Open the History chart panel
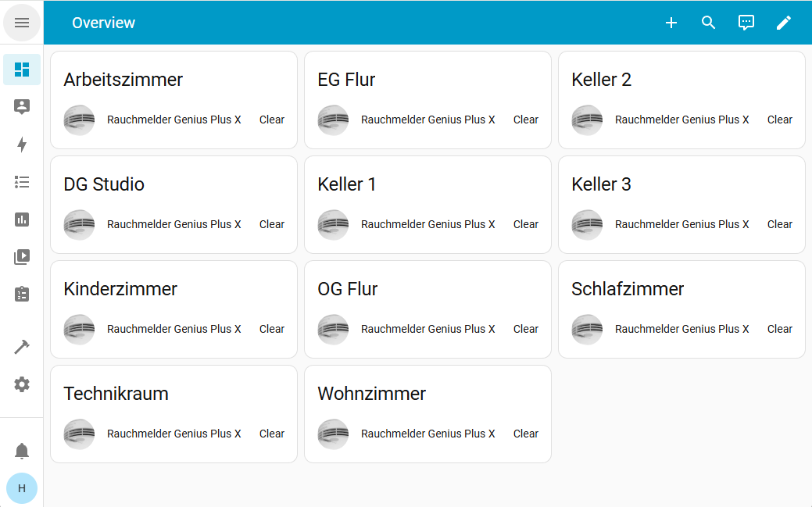812x507 pixels. 22,220
